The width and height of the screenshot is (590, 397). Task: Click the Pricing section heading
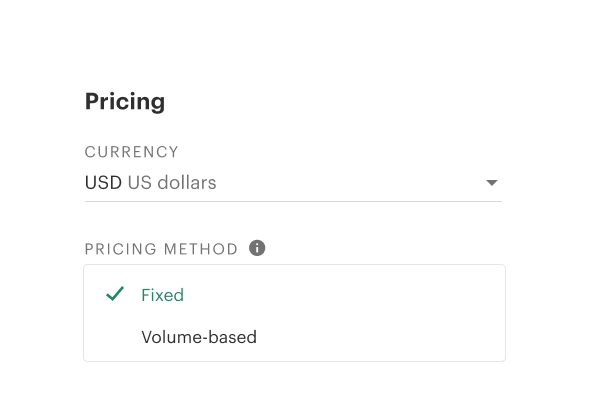[125, 101]
